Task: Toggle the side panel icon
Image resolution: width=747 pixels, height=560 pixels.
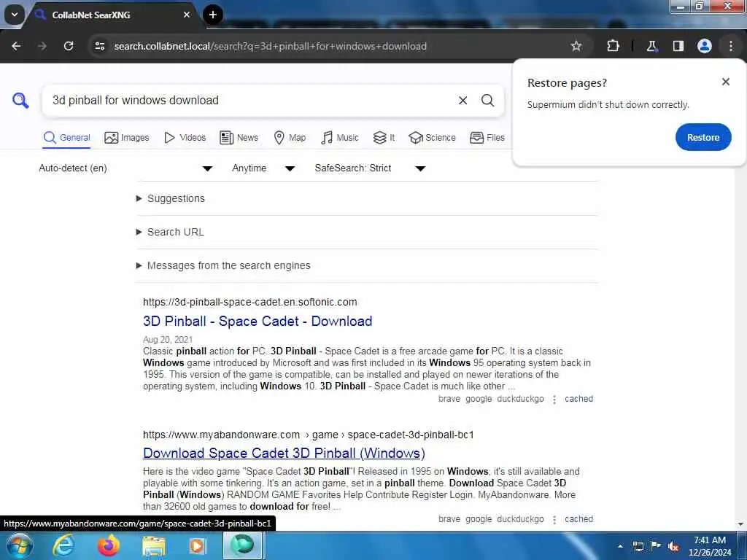Action: tap(678, 46)
